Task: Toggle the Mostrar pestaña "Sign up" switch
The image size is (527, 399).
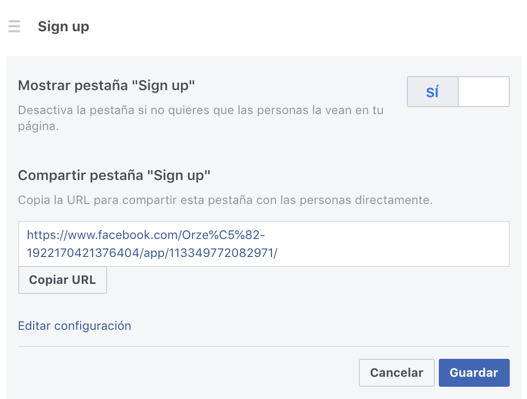Action: (458, 91)
